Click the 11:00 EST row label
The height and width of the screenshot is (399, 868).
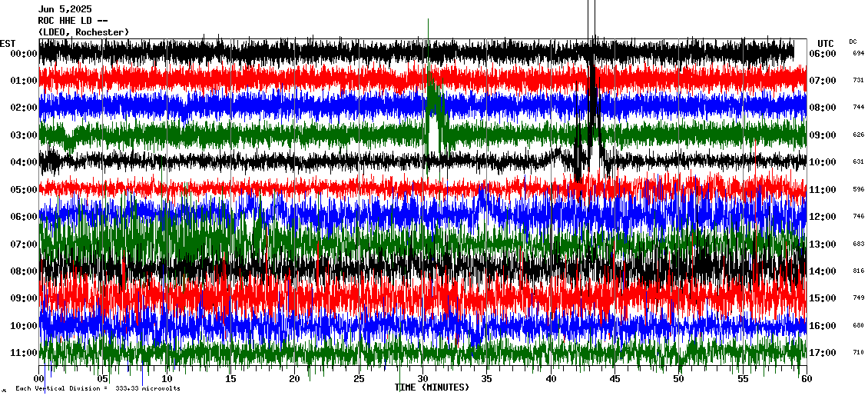[x=24, y=353]
